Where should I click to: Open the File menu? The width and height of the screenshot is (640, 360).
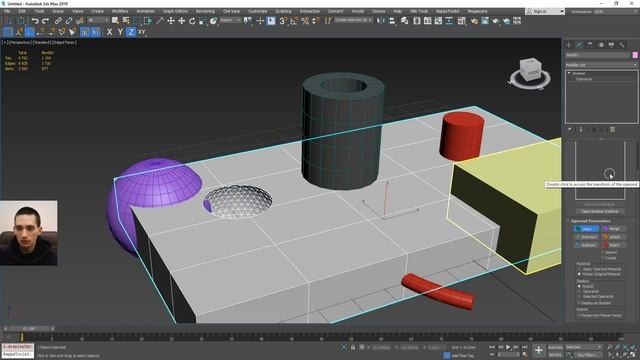(7, 11)
